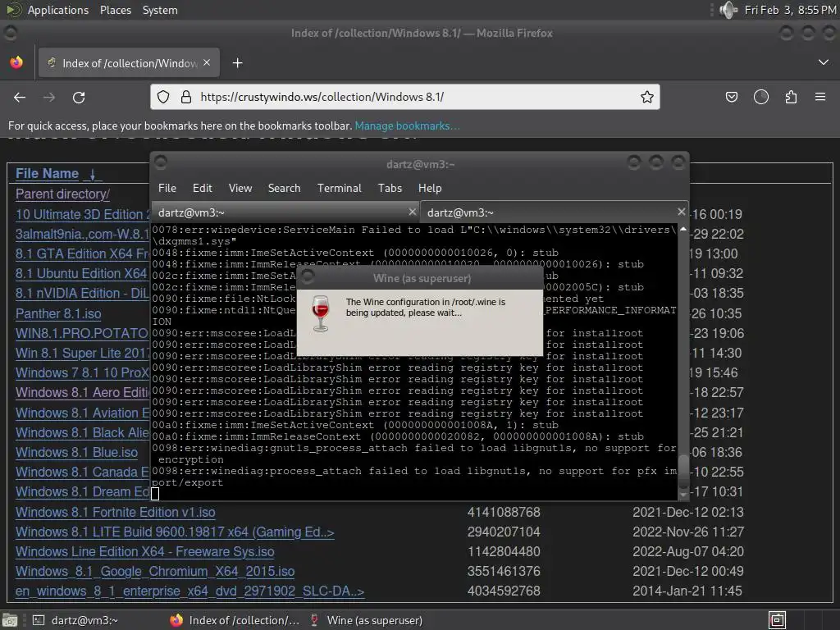Click the Firefox back arrow button
The image size is (840, 630).
click(x=20, y=97)
